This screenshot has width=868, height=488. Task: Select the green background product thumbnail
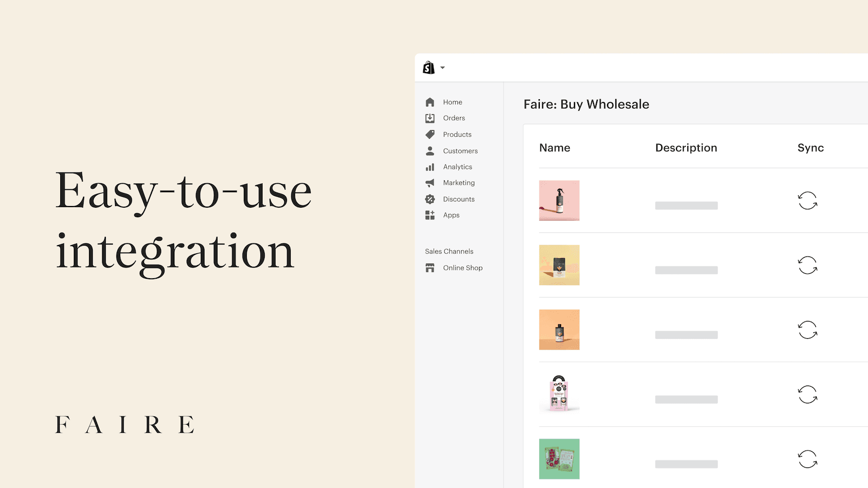[x=559, y=459]
